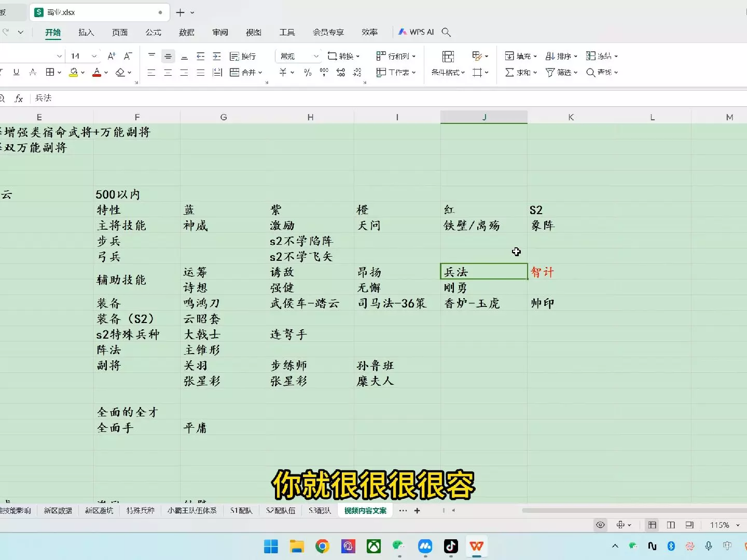The width and height of the screenshot is (747, 560).
Task: Apply percent number format
Action: point(308,73)
